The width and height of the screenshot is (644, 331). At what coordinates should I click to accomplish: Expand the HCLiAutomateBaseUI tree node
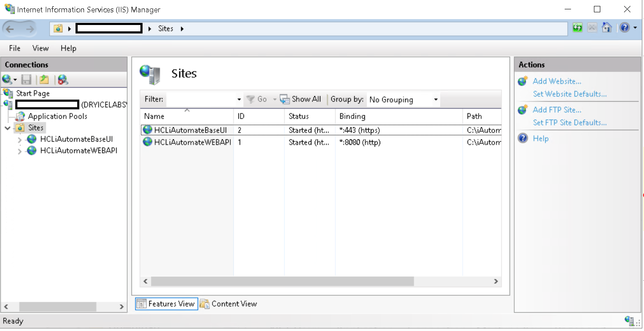[20, 139]
